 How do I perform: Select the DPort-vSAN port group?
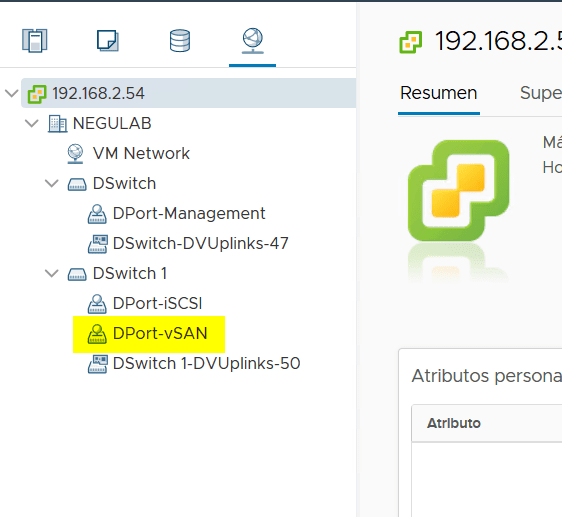(x=160, y=333)
